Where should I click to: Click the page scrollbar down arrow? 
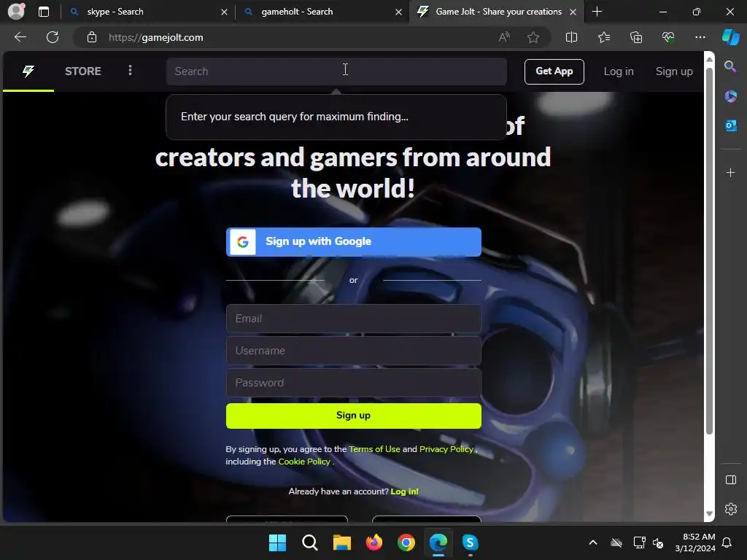pos(709,513)
